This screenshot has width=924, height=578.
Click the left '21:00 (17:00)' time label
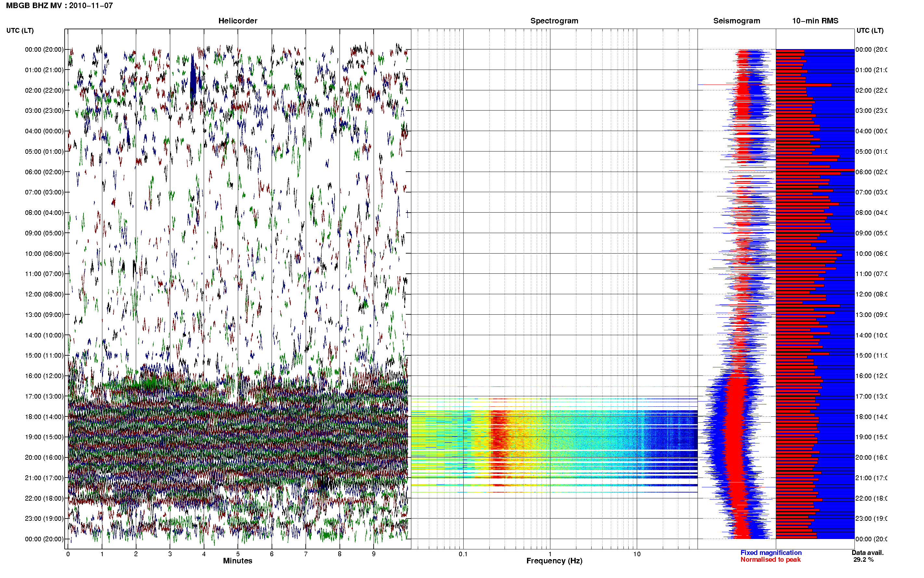click(44, 478)
